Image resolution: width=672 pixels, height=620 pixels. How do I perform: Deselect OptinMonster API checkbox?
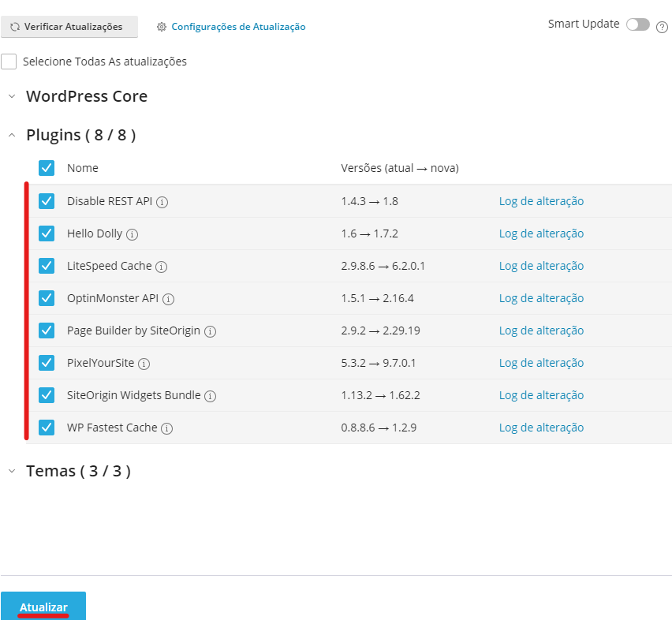tap(47, 298)
